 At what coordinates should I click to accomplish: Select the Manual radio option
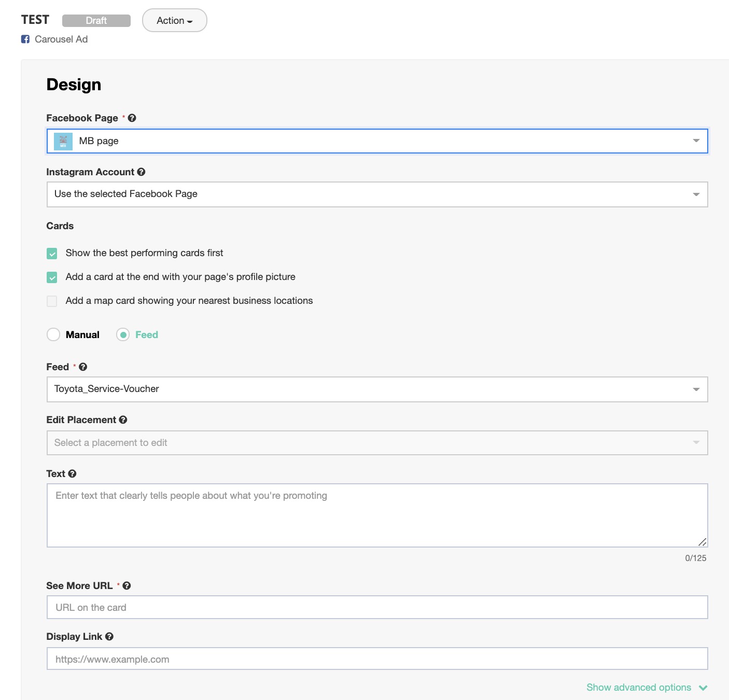coord(53,335)
